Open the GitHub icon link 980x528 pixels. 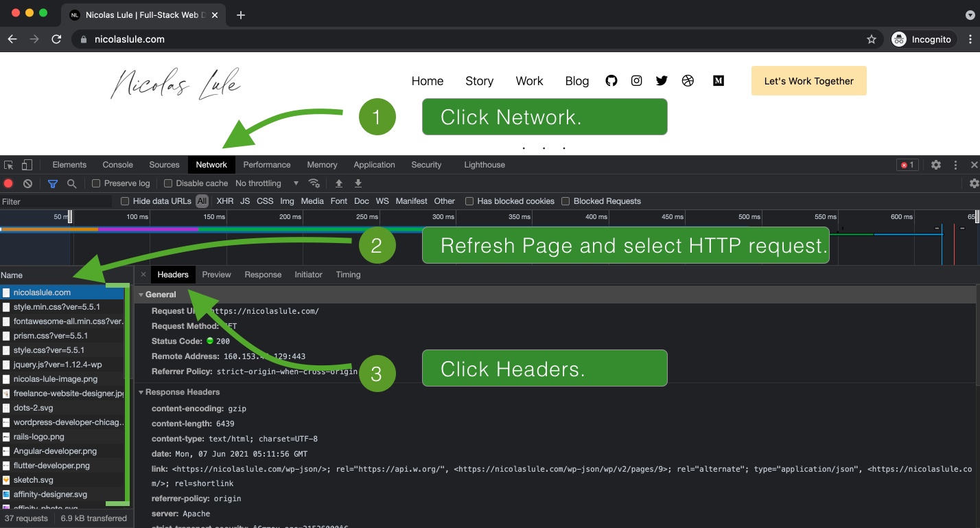(611, 80)
